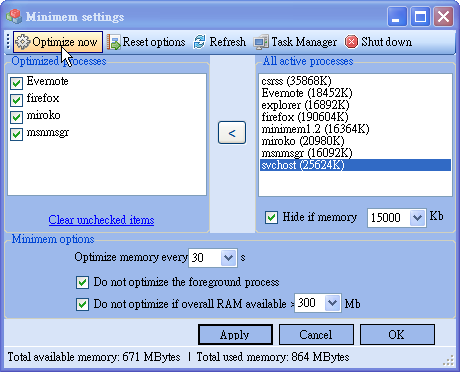Click the toolbar drag grip handle
Image resolution: width=460 pixels, height=372 pixels.
pyautogui.click(x=8, y=42)
